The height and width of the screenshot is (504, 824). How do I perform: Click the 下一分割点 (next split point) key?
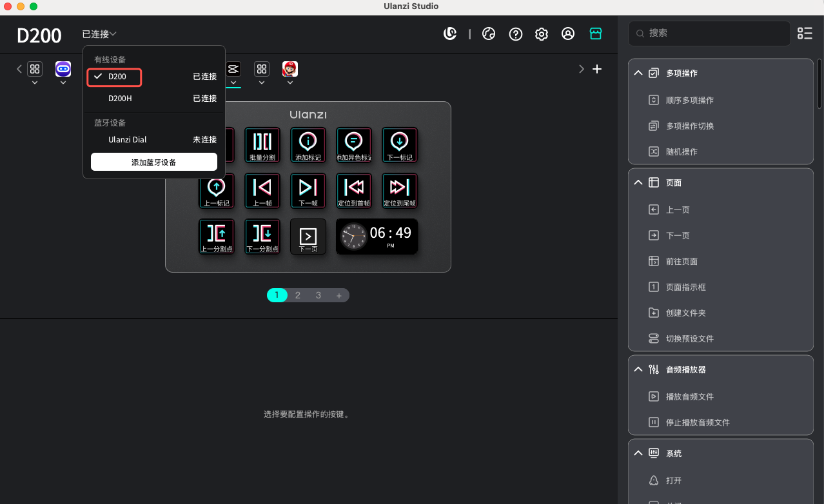pos(262,236)
